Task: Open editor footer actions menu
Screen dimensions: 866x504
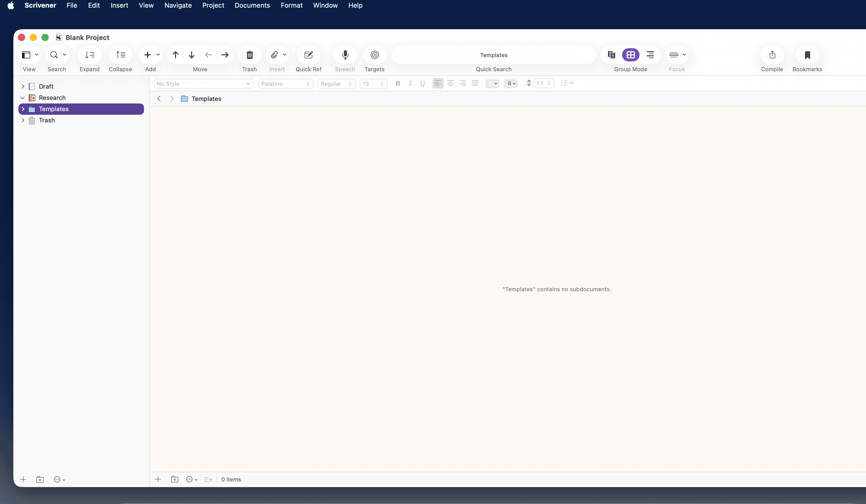Action: pyautogui.click(x=192, y=479)
